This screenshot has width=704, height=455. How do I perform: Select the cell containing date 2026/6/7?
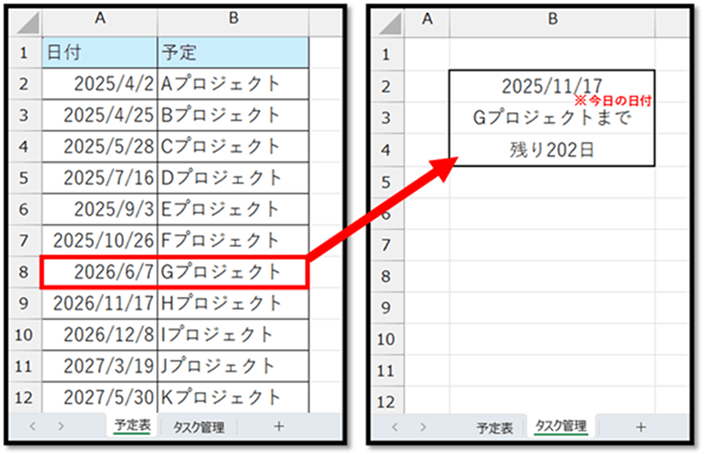99,272
